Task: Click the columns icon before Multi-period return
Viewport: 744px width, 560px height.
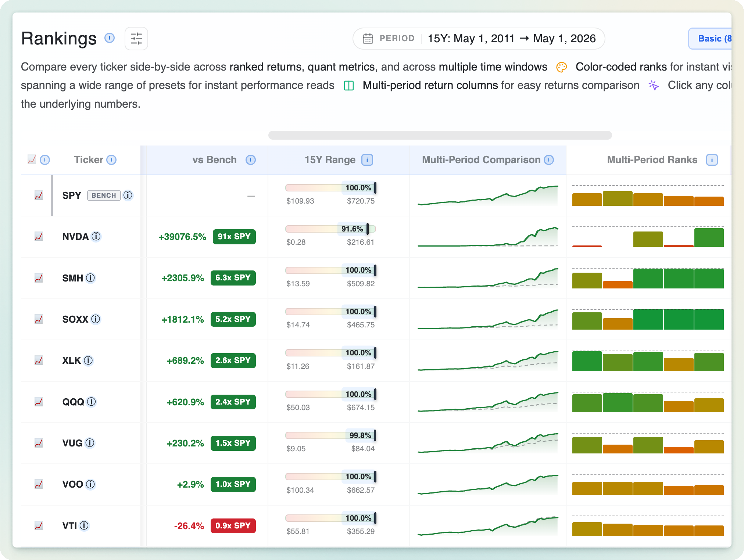Action: click(348, 86)
